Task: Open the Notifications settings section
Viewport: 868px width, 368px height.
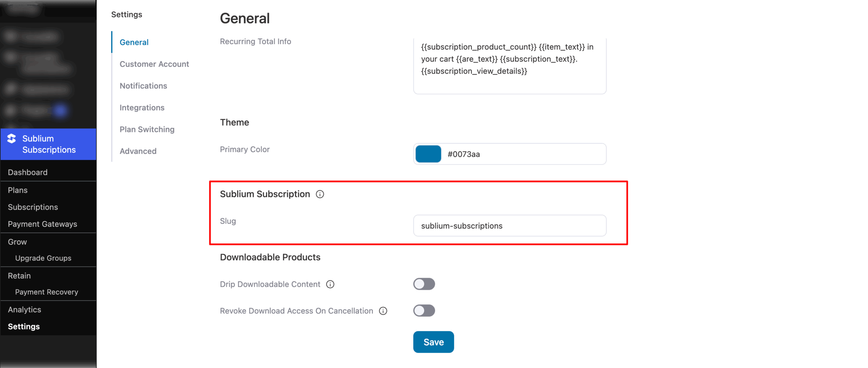Action: tap(143, 86)
